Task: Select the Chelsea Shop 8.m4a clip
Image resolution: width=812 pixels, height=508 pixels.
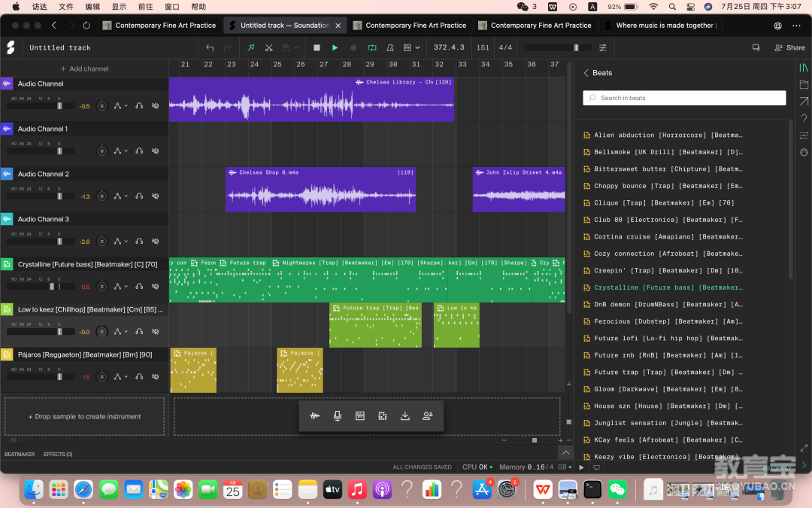Action: click(320, 189)
